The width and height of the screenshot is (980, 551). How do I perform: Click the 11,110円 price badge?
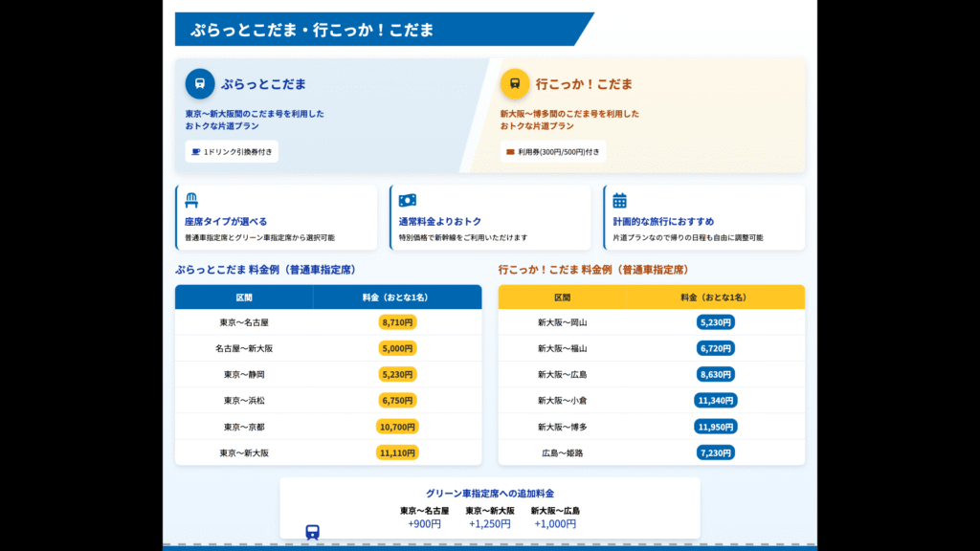click(x=397, y=452)
